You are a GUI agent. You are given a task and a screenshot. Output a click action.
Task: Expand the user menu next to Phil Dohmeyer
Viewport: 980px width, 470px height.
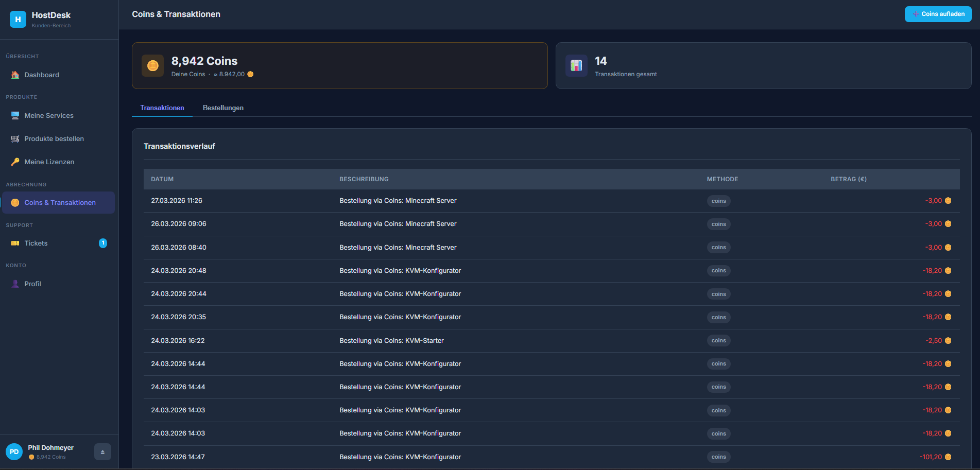coord(102,452)
